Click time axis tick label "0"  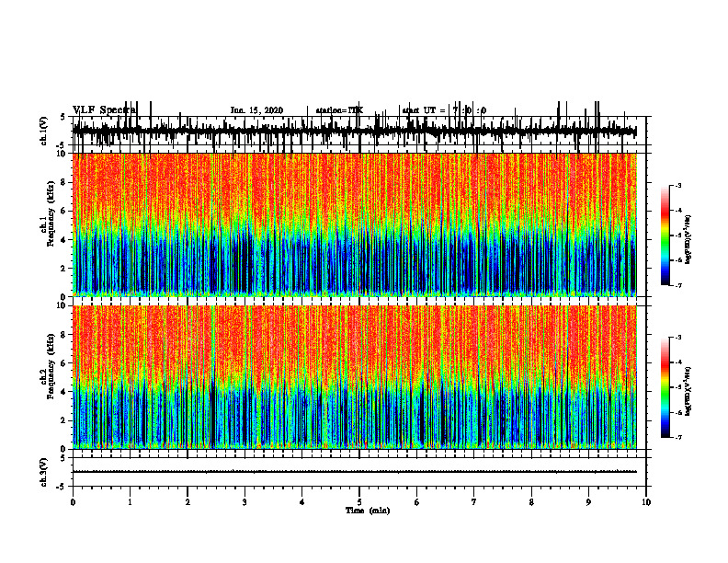click(73, 502)
